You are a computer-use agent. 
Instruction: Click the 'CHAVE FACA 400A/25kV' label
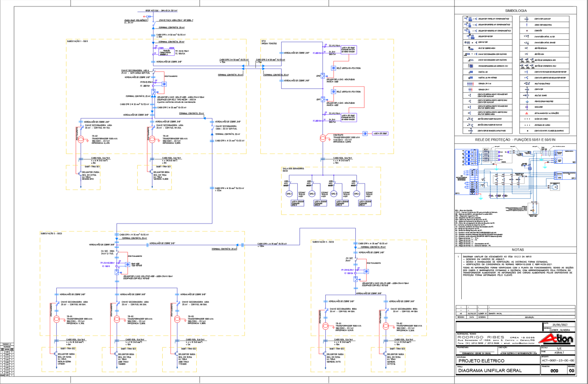[176, 20]
